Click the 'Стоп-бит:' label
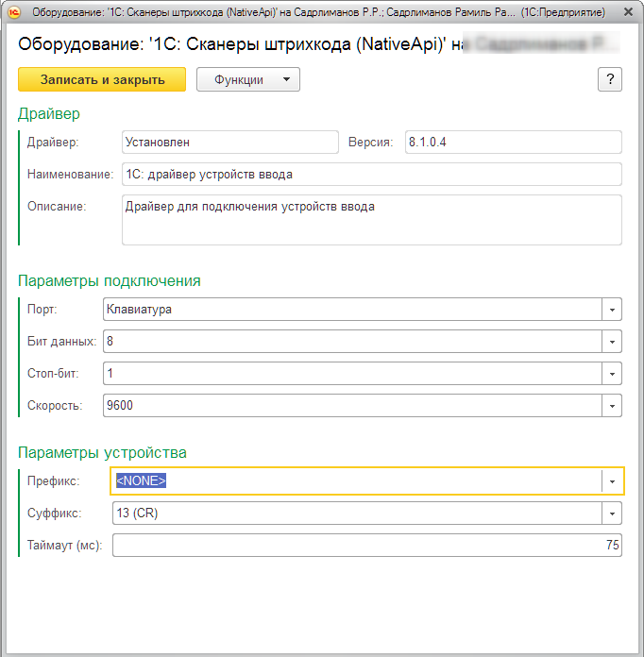644x657 pixels. (x=53, y=373)
